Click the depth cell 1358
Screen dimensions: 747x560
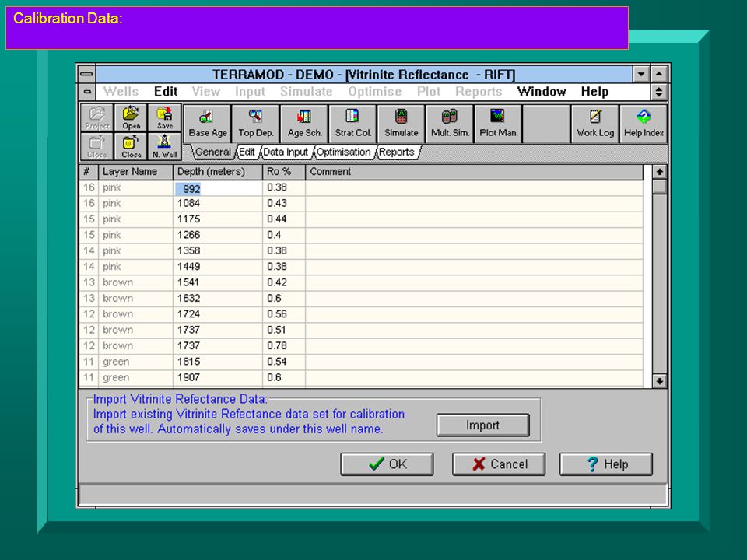coord(218,250)
